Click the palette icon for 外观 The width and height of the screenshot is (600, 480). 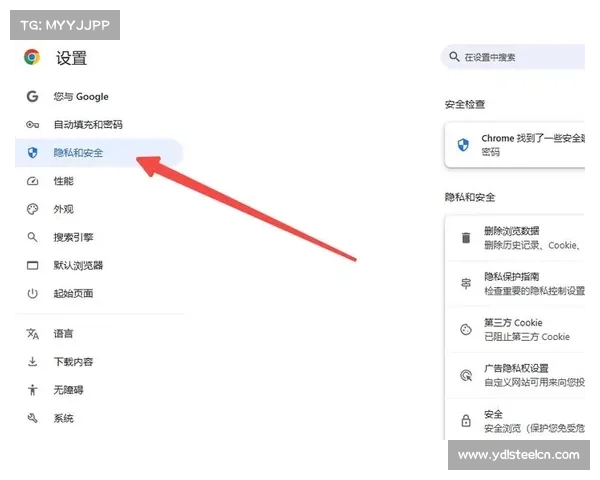(32, 209)
